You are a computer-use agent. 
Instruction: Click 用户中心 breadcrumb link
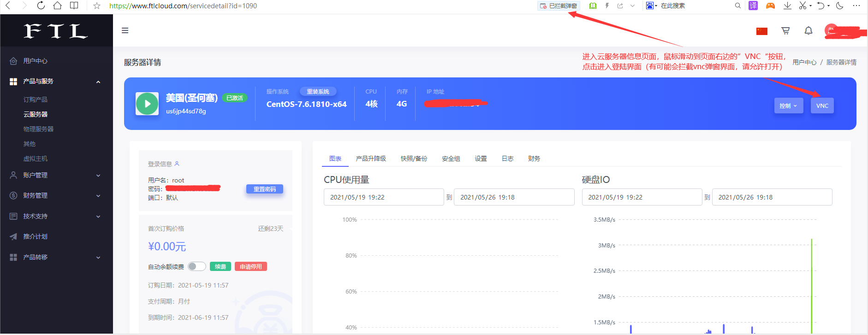pos(804,62)
